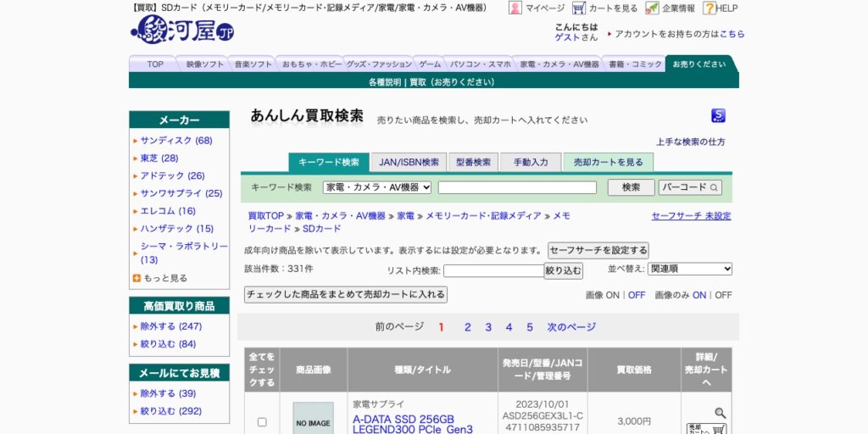Open the ハンザテック (15) maker link
868x434 pixels.
pos(176,229)
